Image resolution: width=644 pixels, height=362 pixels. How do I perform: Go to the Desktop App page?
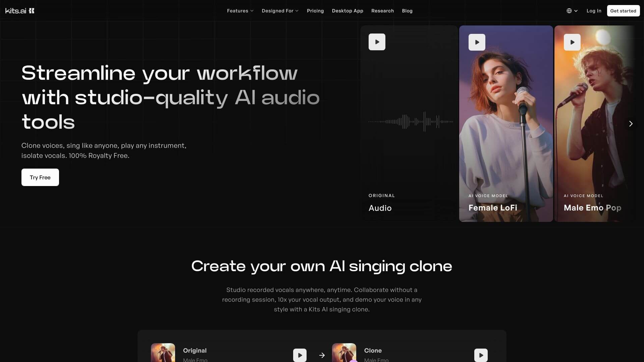[347, 10]
